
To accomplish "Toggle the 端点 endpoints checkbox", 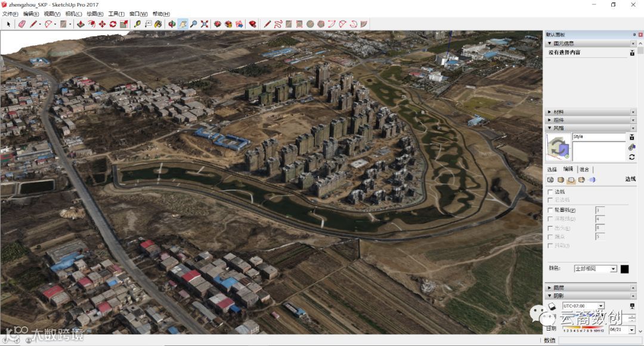I will tap(550, 237).
